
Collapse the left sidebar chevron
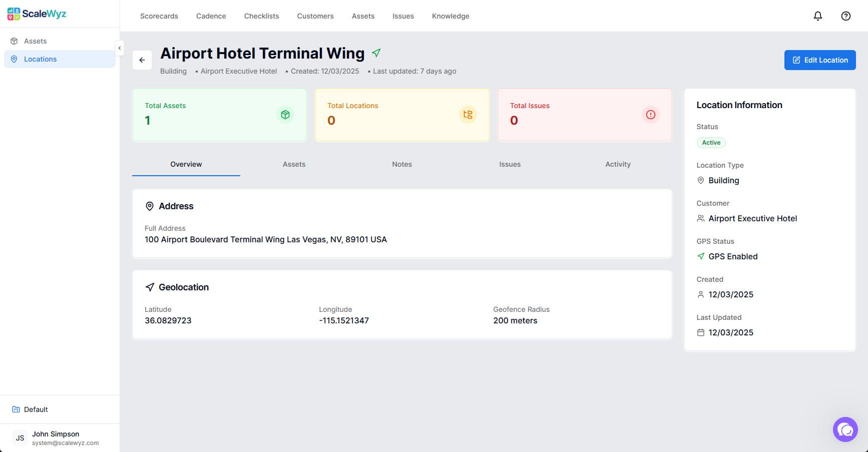119,48
